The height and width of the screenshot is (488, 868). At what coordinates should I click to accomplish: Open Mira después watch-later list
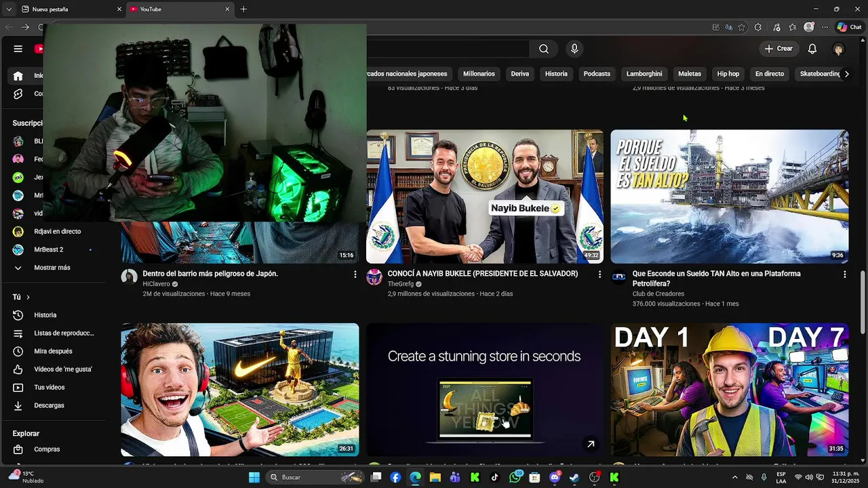[57, 351]
